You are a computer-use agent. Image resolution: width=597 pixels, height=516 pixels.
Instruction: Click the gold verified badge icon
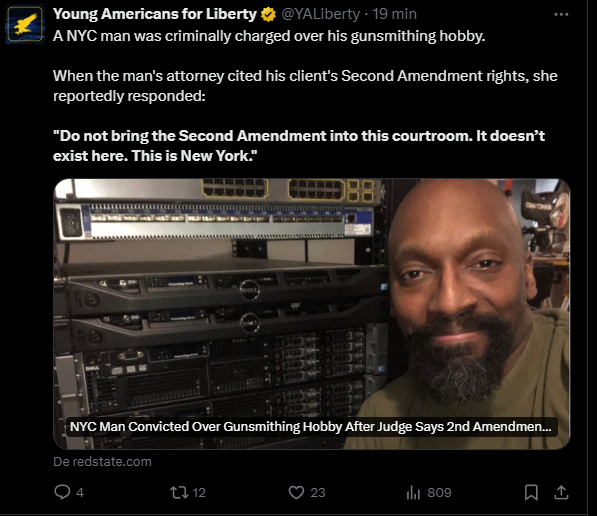click(268, 14)
